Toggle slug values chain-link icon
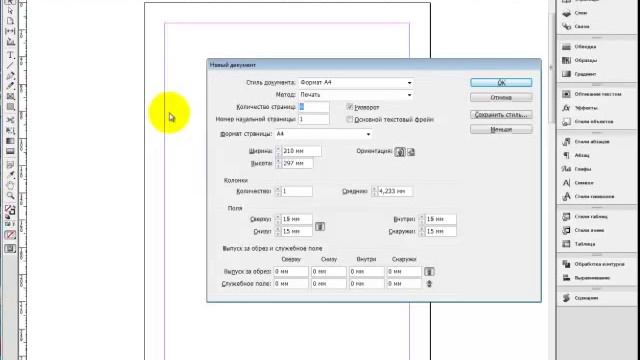Screen dimensions: 640x360 pos(429,284)
